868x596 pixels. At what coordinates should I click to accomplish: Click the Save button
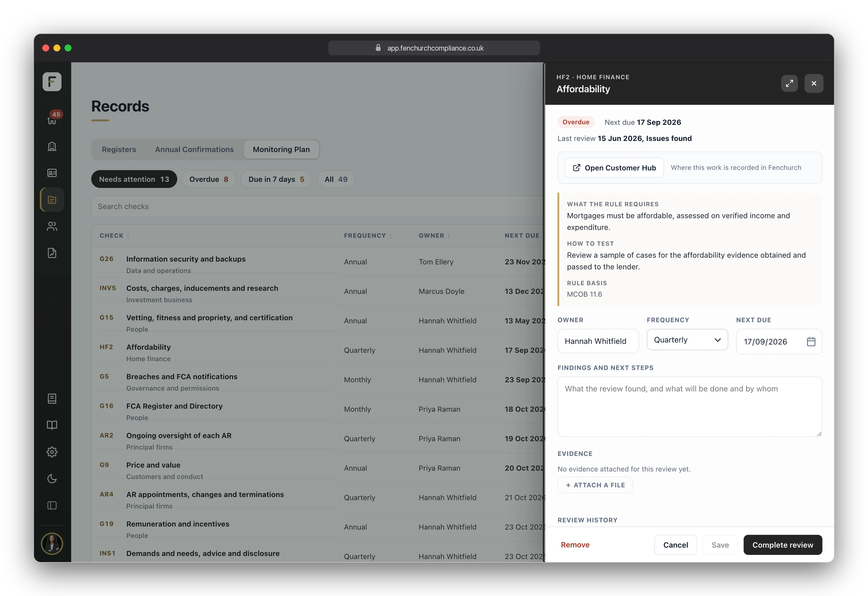[720, 545]
